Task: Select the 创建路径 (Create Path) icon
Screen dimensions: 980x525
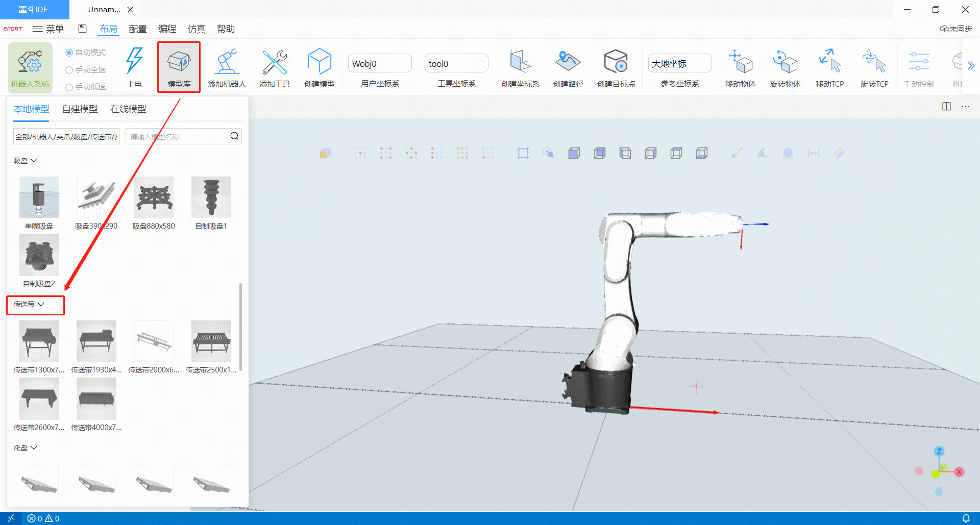Action: (568, 63)
